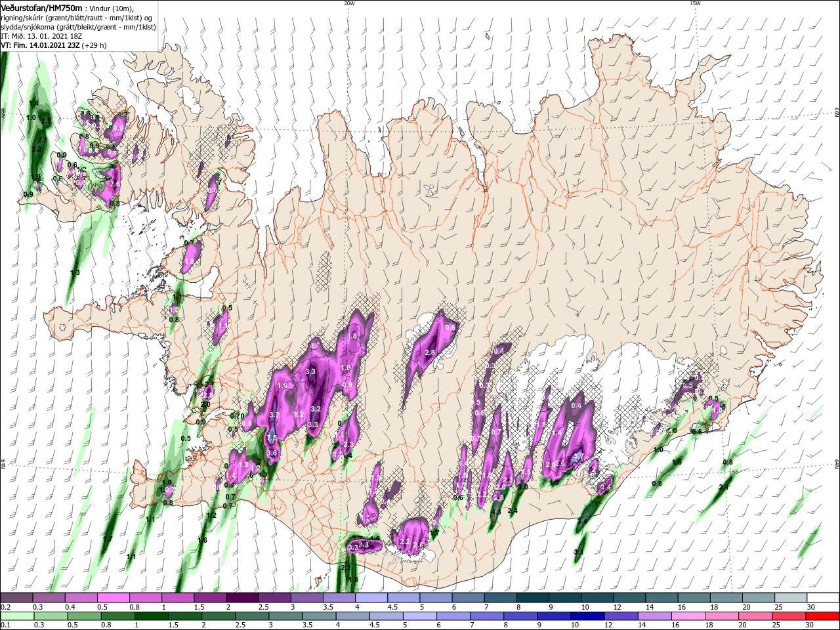Click the coral red 25 swatch on rain scale
840x630 pixels.
788,616
